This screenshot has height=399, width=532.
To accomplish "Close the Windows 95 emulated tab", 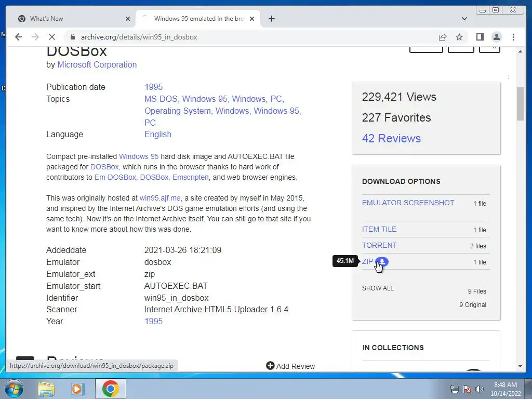I will tap(252, 19).
